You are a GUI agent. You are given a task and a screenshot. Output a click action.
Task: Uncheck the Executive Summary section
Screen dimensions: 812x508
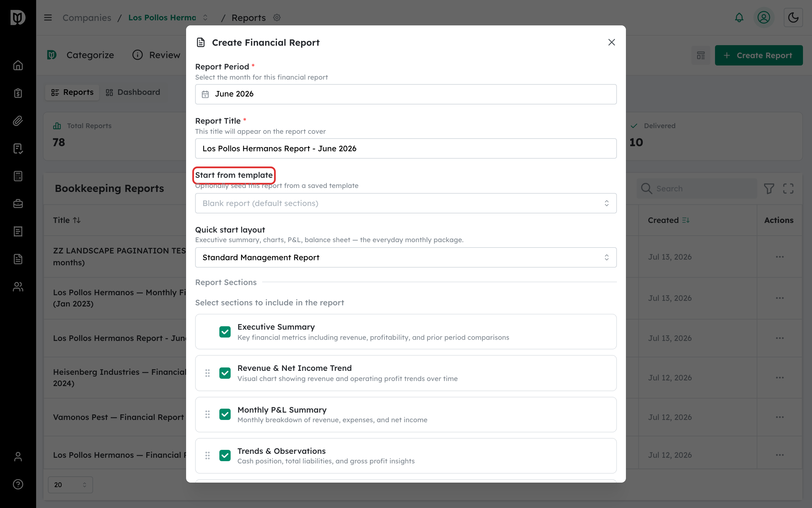225,332
